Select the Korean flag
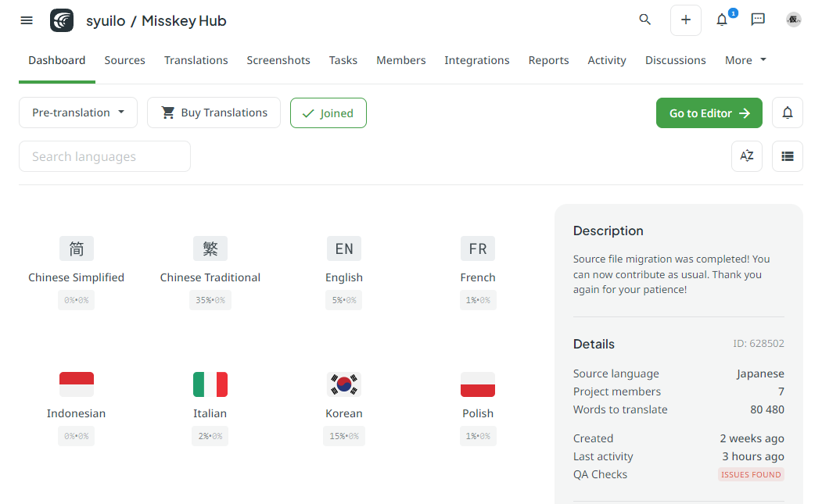The image size is (822, 504). [344, 384]
